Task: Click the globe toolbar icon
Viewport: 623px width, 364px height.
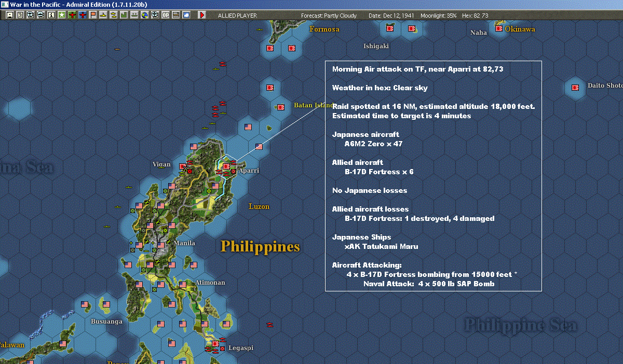Action: [x=145, y=15]
